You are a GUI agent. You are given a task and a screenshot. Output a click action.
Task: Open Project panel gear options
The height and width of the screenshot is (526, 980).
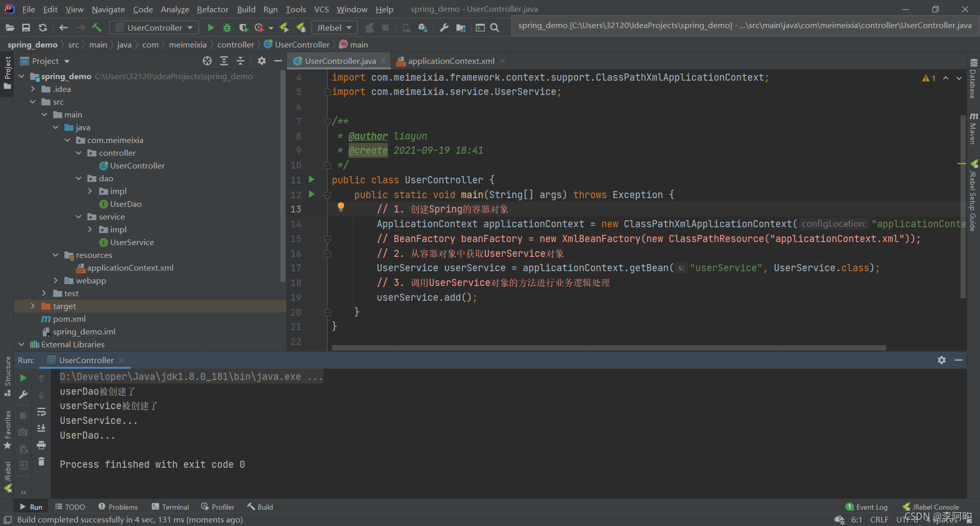click(262, 61)
